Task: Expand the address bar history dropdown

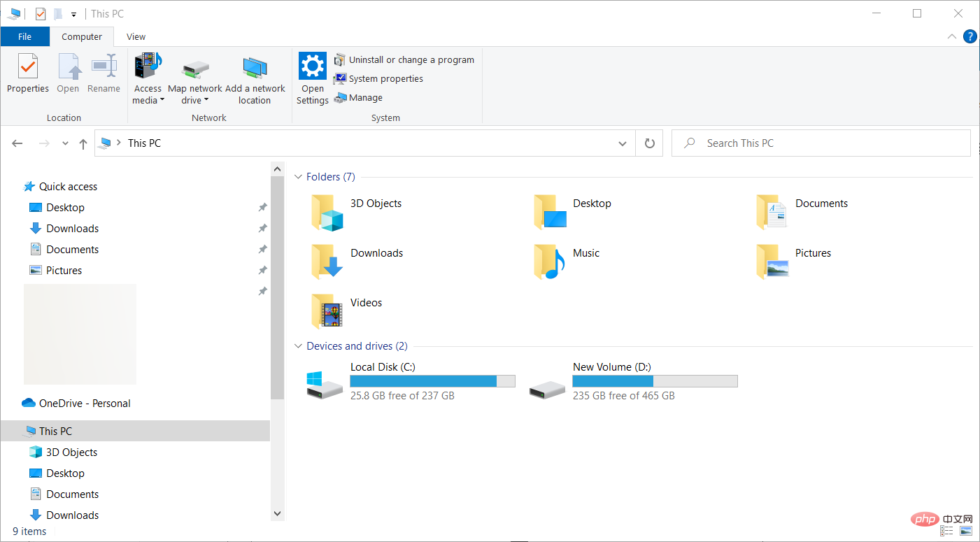Action: pos(623,143)
